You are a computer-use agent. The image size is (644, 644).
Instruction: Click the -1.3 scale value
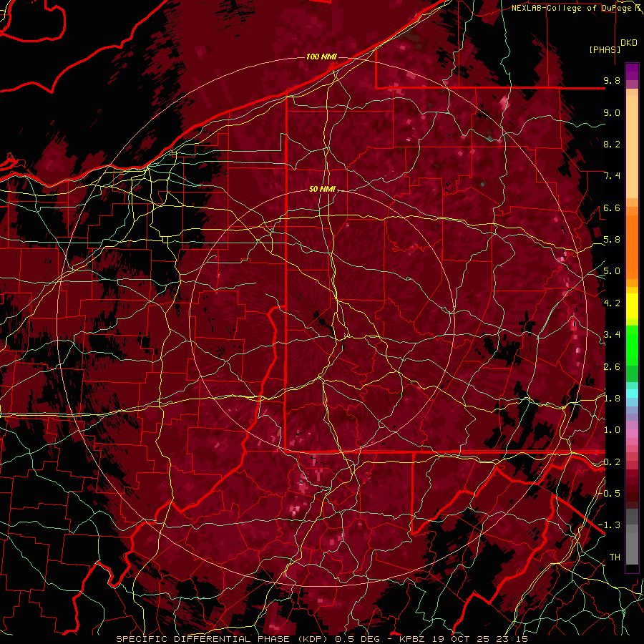[610, 525]
